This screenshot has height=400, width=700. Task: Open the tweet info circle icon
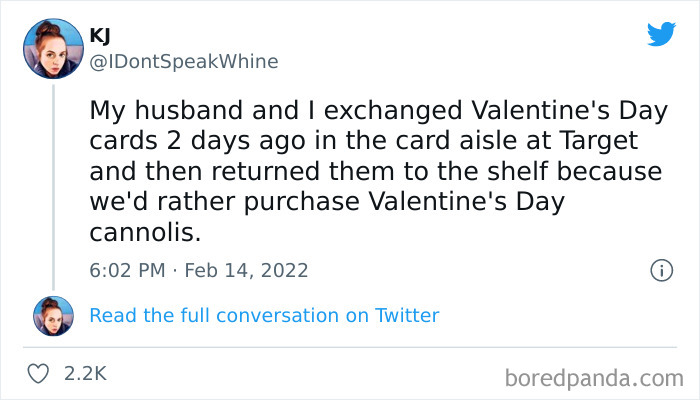660,270
